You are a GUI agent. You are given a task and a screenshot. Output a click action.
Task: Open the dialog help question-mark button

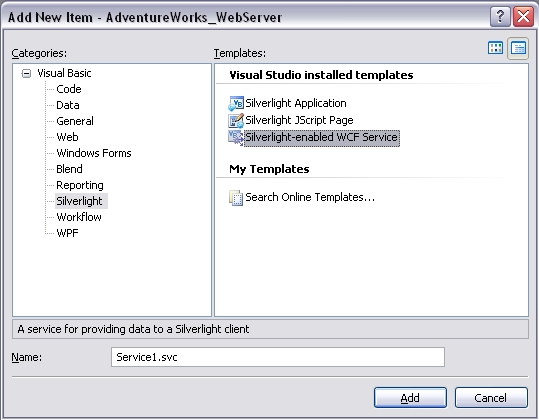tap(500, 16)
